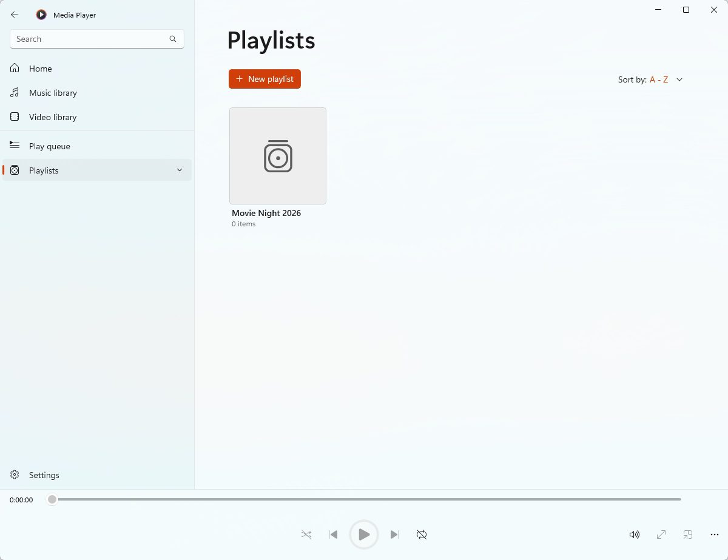Click the search magnifier icon

(x=173, y=39)
